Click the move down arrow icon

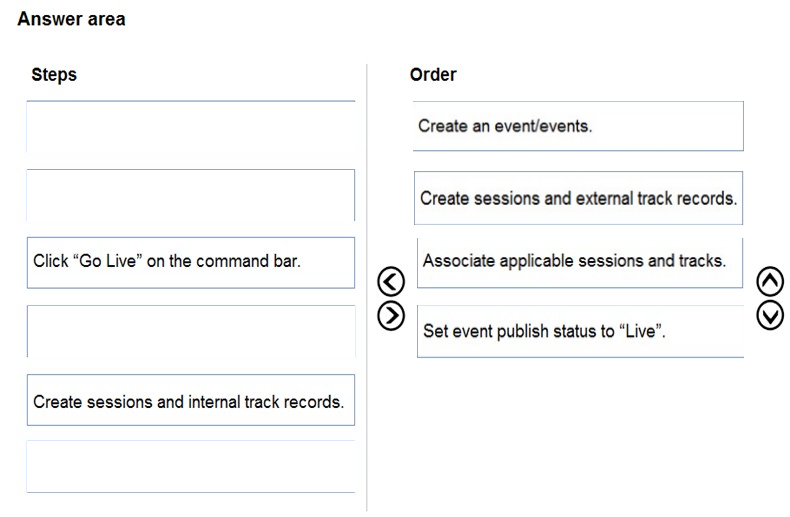(770, 315)
